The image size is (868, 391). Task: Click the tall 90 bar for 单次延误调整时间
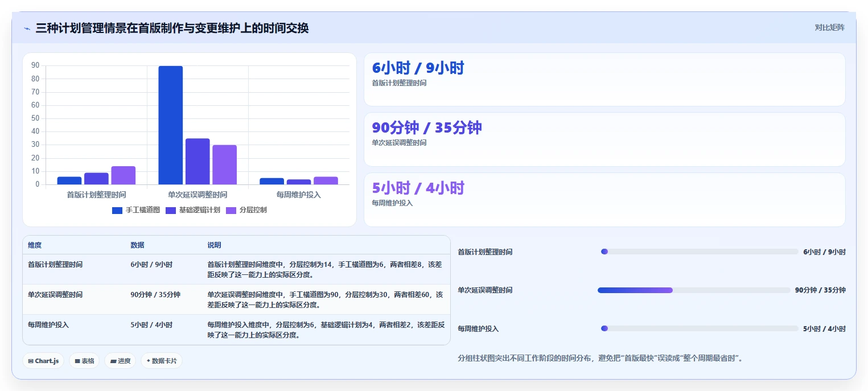(x=171, y=125)
